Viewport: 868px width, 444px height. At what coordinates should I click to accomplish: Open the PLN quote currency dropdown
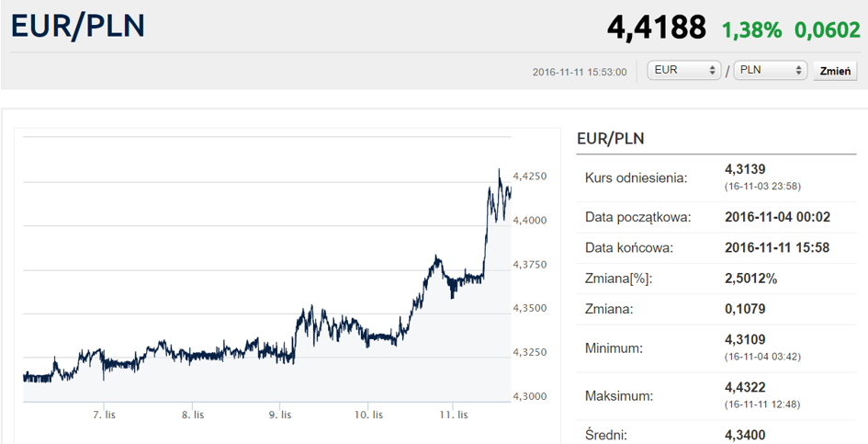(772, 71)
